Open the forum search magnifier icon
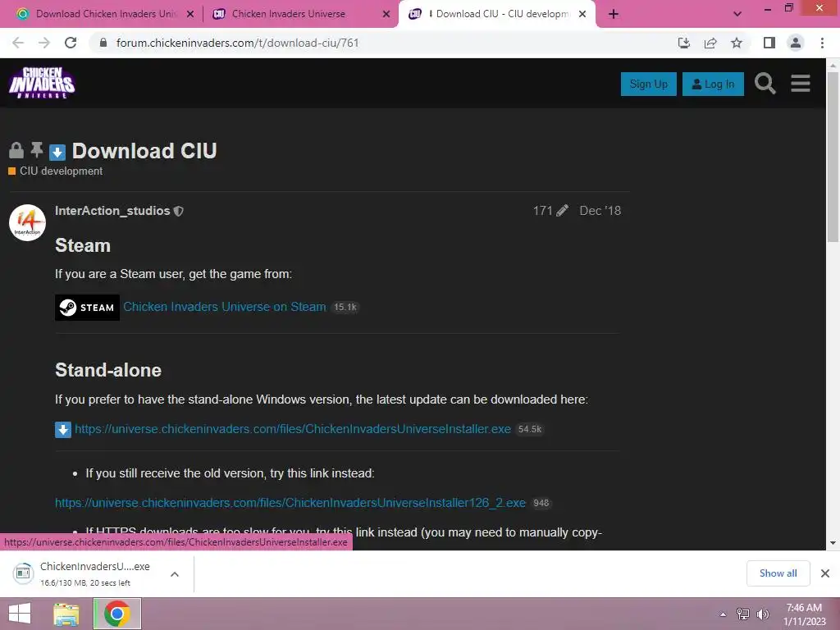Image resolution: width=840 pixels, height=630 pixels. [765, 84]
